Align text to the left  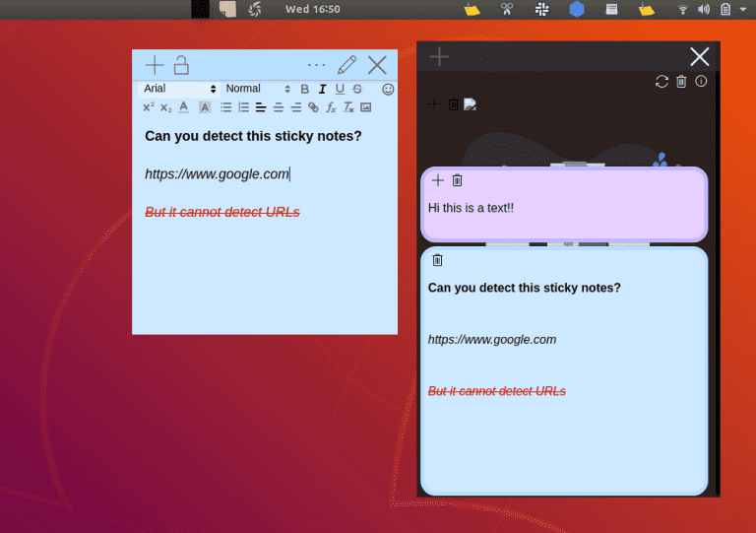[261, 107]
